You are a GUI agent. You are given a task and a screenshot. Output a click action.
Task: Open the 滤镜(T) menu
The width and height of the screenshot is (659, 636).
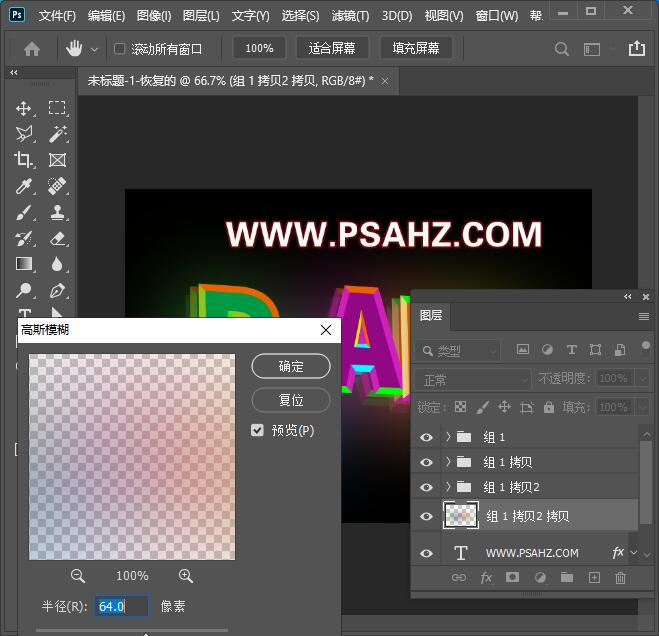coord(350,16)
